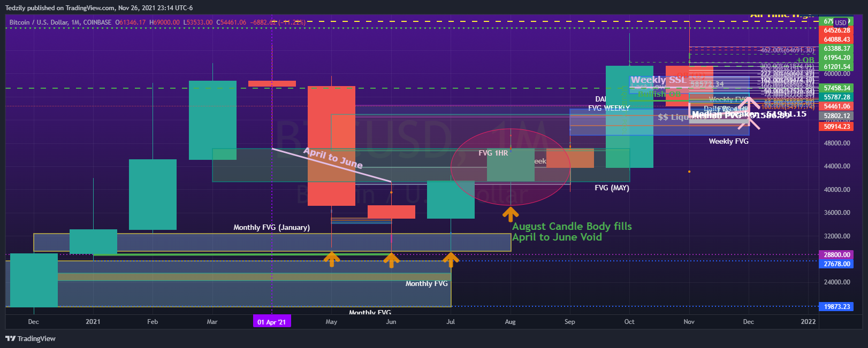
Task: Click the 32000.00 price axis tick
Action: coord(837,236)
